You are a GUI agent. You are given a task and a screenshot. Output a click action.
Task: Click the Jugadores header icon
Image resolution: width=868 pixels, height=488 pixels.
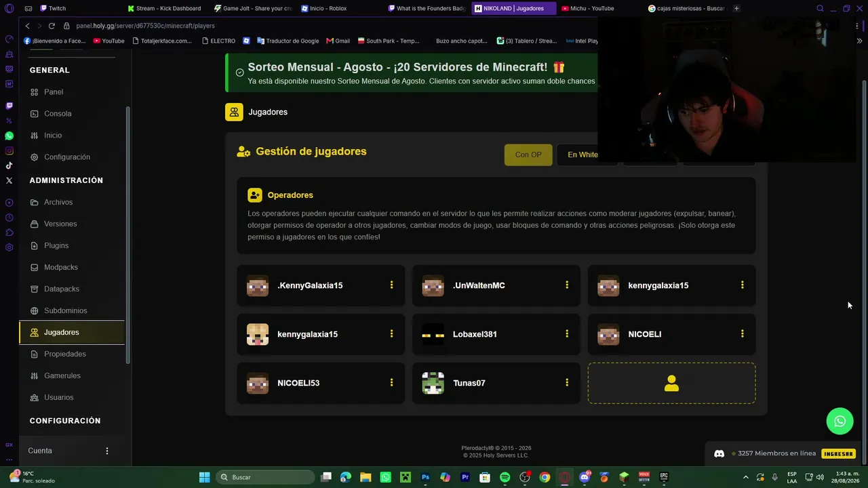[234, 112]
